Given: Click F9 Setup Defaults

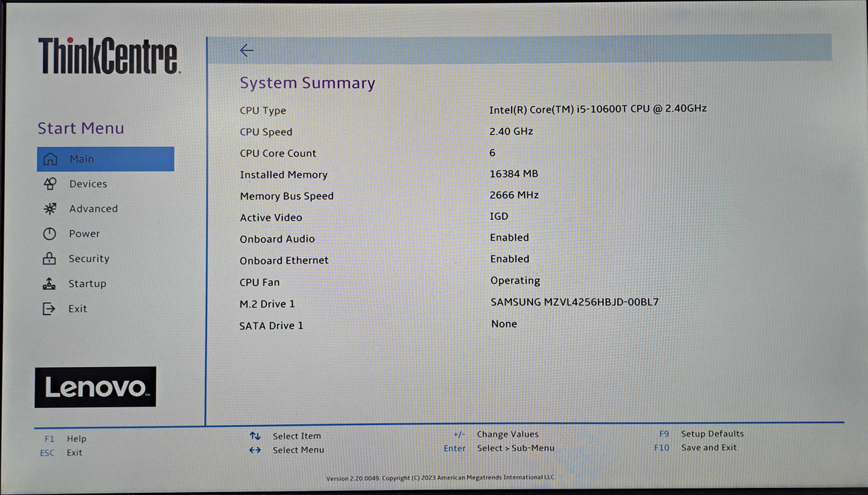Looking at the screenshot, I should (701, 434).
